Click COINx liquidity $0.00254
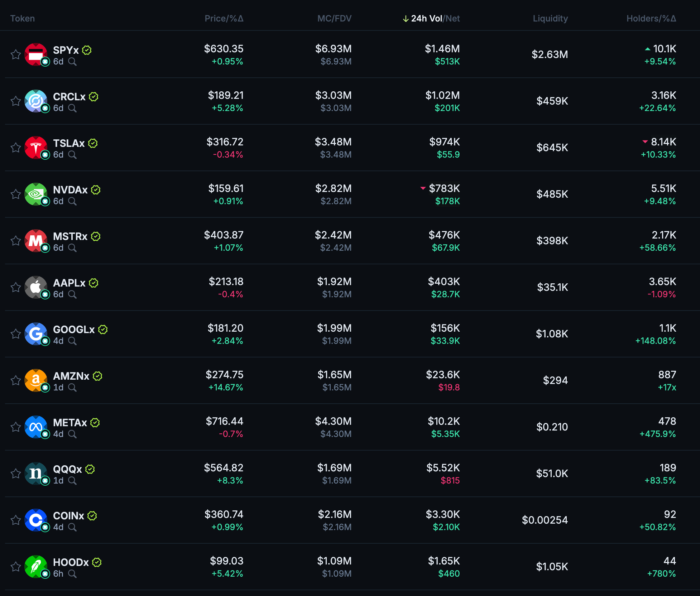700x596 pixels. point(545,520)
